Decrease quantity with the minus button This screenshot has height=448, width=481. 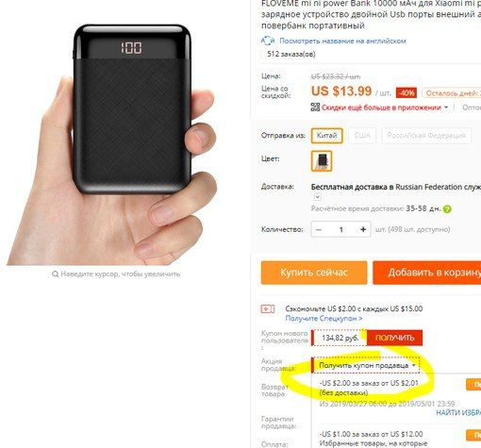coord(319,229)
